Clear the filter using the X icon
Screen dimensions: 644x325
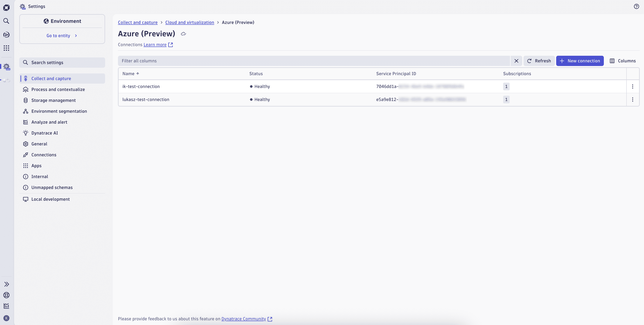(516, 61)
